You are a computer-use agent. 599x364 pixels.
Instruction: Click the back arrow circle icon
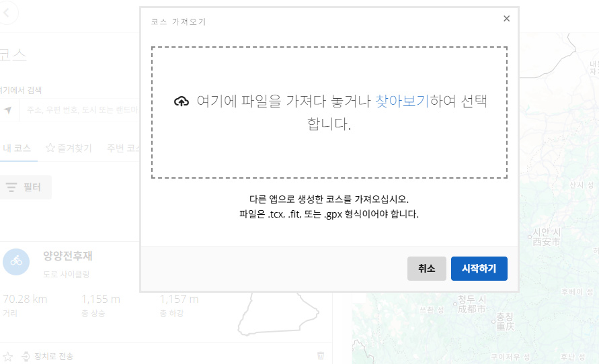tap(7, 13)
